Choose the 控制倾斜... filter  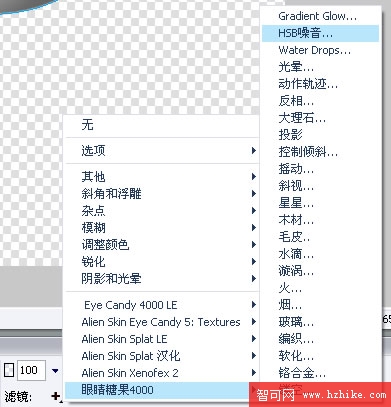click(320, 152)
